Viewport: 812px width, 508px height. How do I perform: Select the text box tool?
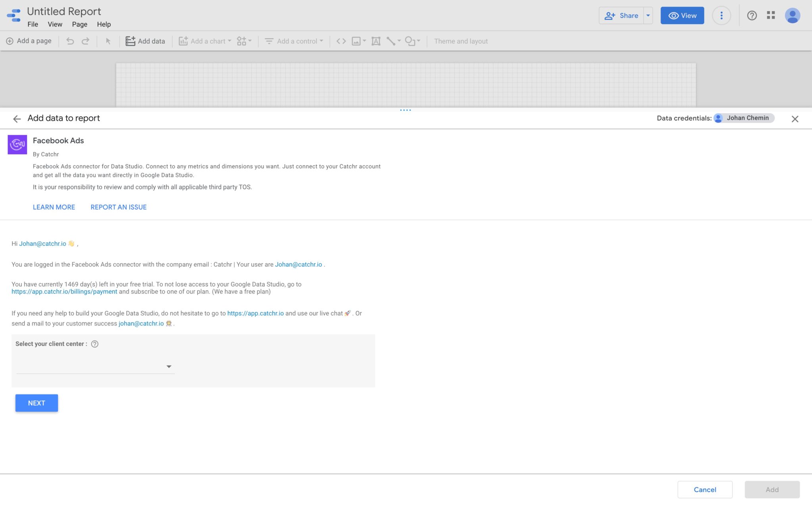point(375,41)
